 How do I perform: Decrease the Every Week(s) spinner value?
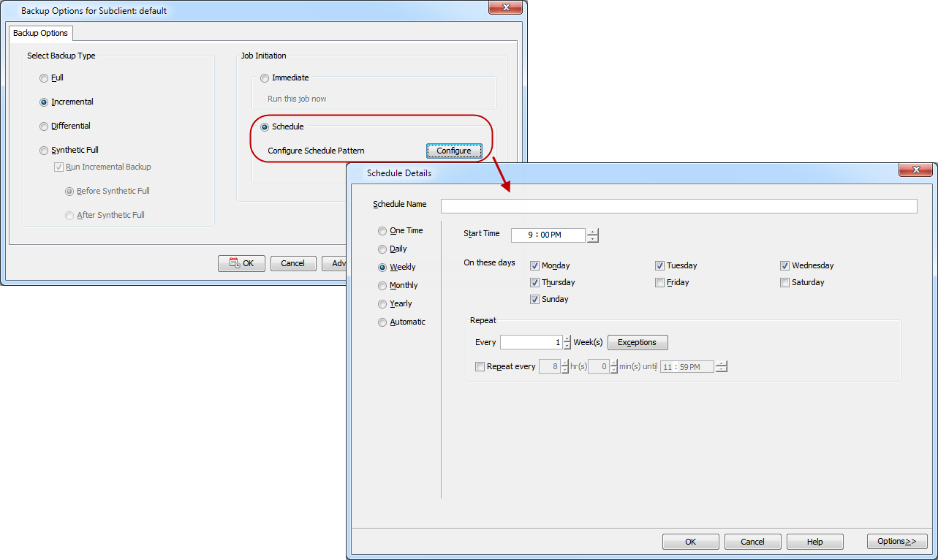click(567, 346)
